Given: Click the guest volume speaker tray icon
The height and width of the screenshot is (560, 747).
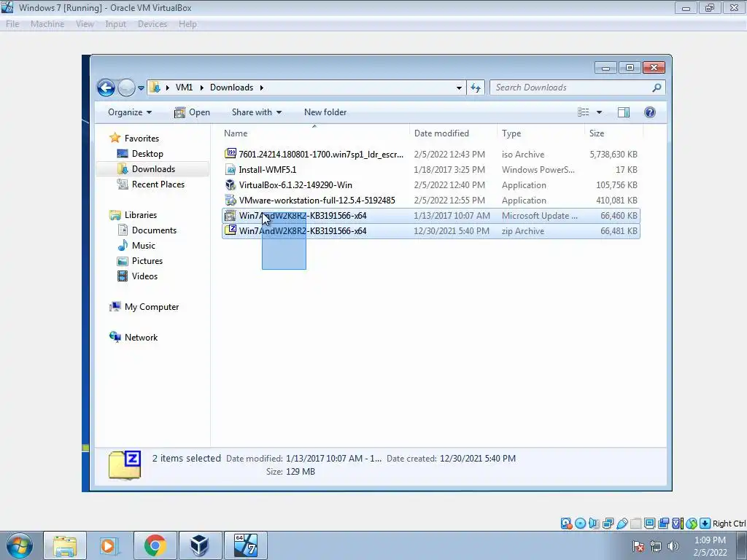Looking at the screenshot, I should 673,546.
